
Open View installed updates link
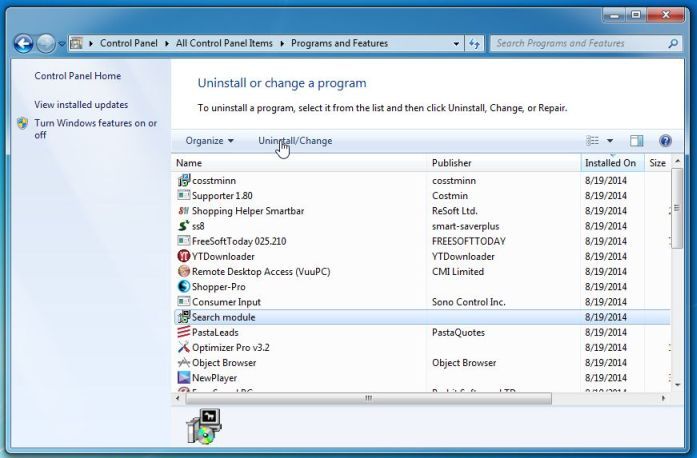coord(81,104)
